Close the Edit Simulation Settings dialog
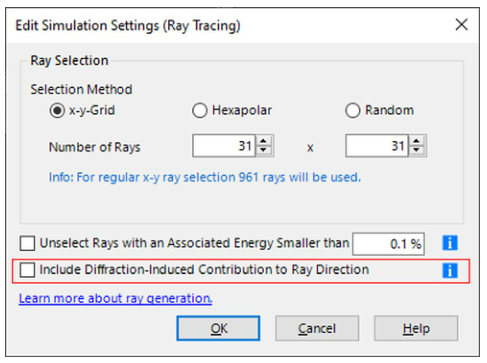The width and height of the screenshot is (487, 363). point(462,25)
